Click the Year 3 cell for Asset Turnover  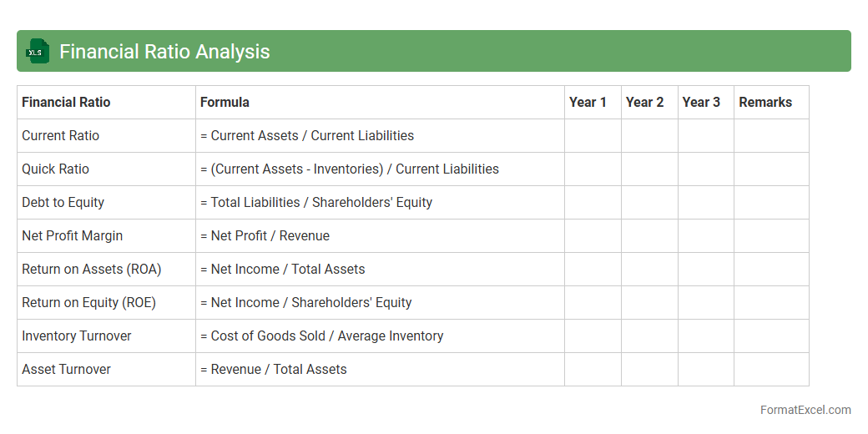(x=705, y=370)
